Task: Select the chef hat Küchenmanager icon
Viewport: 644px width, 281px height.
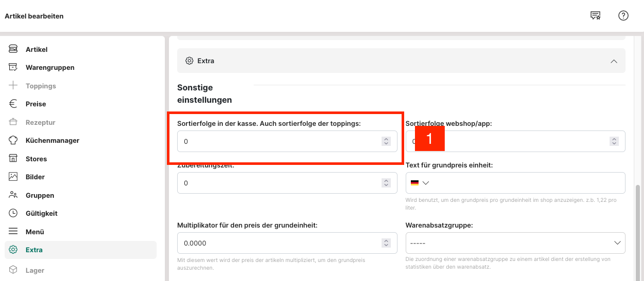Action: tap(13, 140)
